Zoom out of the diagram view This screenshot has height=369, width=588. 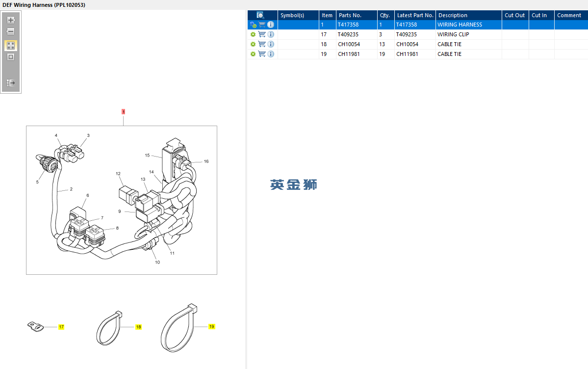[x=11, y=31]
